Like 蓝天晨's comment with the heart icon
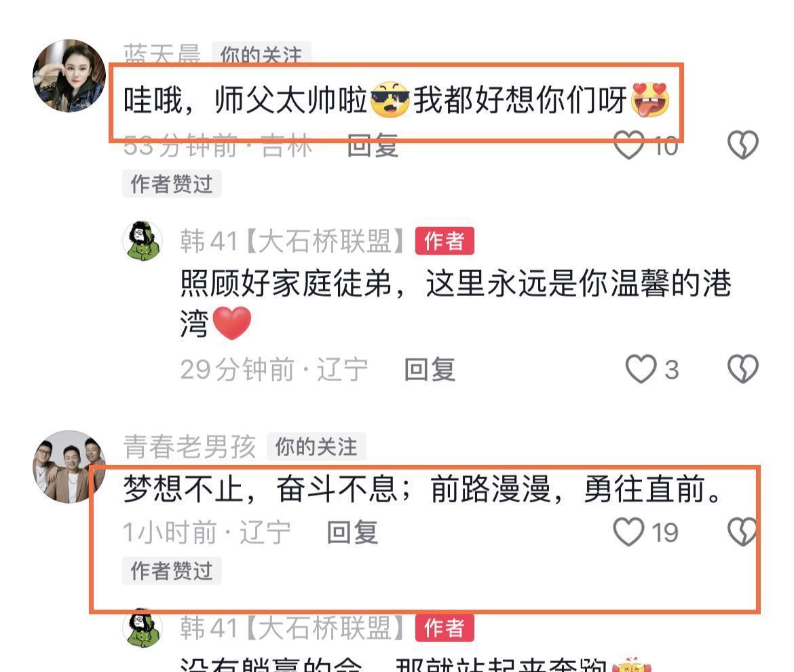This screenshot has height=672, width=794. click(x=629, y=145)
